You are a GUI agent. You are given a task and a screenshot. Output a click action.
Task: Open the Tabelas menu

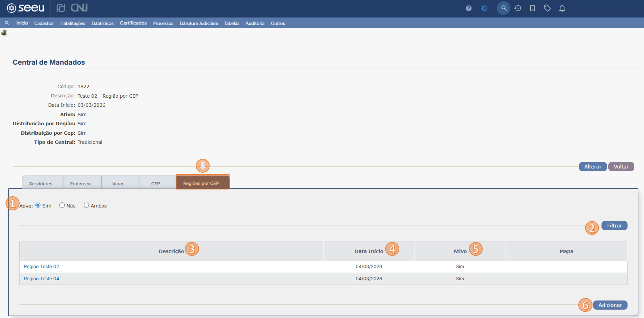[x=232, y=23]
